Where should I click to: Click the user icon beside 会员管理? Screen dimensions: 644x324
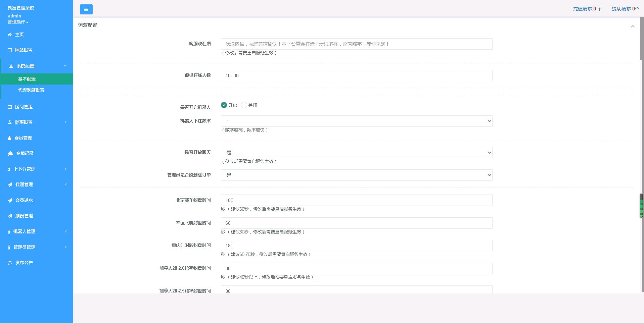9,138
